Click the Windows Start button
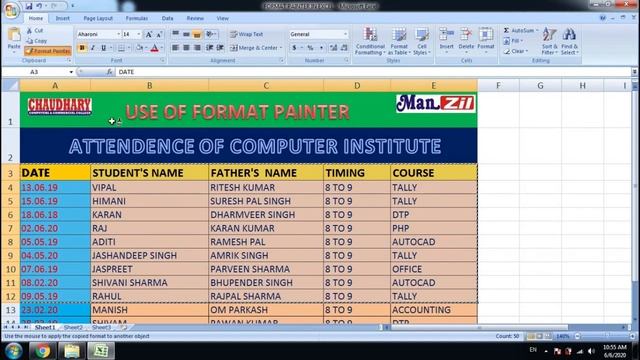Image resolution: width=640 pixels, height=360 pixels. pos(13,351)
